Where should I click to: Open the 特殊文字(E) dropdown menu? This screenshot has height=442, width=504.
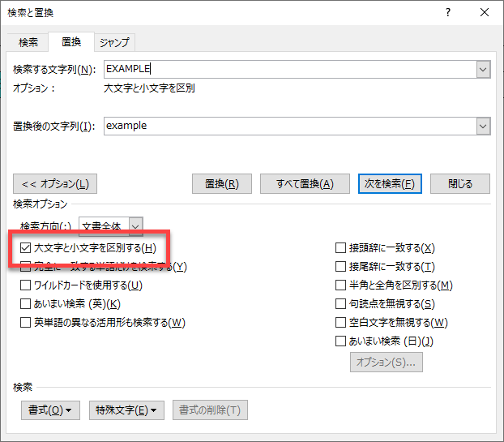(129, 410)
